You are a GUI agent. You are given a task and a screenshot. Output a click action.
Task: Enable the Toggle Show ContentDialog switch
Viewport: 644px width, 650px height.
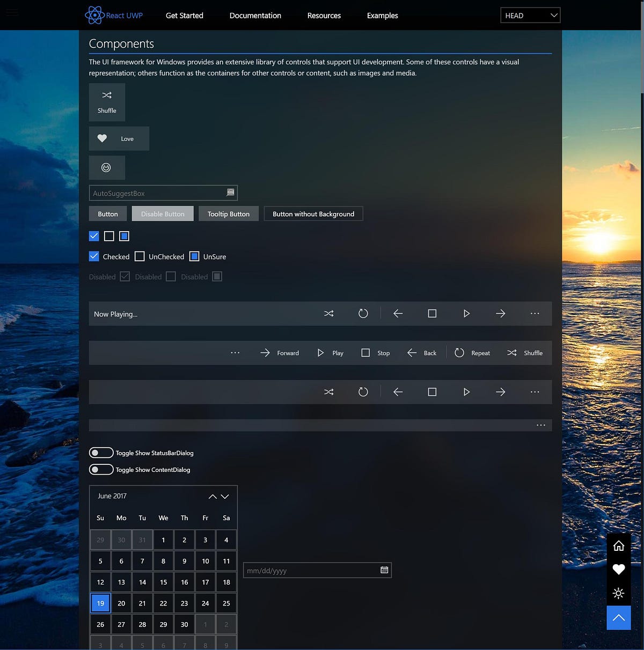[101, 469]
